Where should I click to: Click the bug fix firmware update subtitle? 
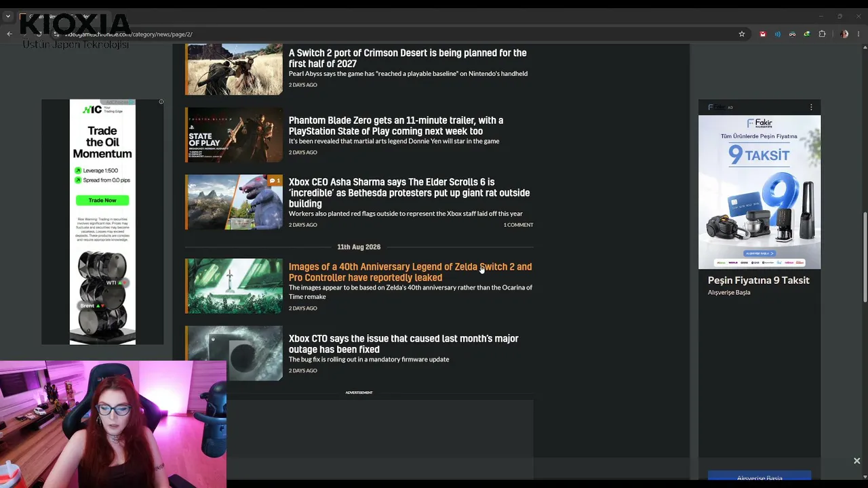coord(369,359)
